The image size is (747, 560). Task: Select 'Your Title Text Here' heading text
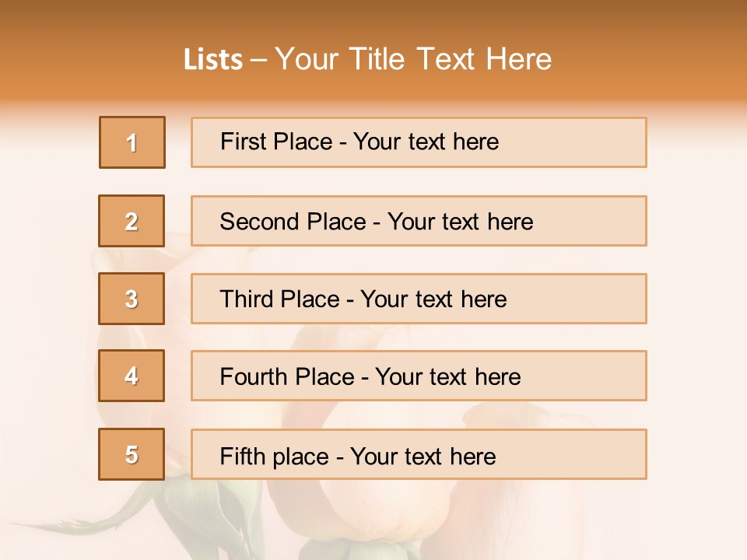(413, 59)
